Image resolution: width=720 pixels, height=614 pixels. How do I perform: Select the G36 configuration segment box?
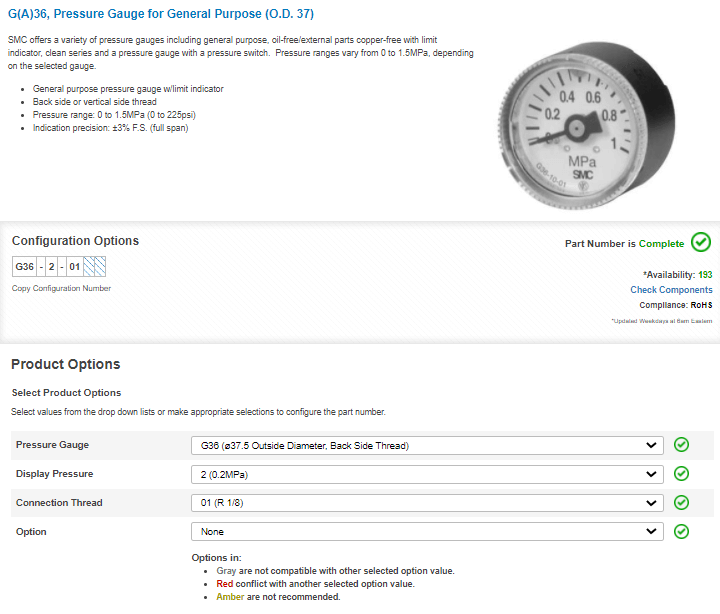(24, 267)
